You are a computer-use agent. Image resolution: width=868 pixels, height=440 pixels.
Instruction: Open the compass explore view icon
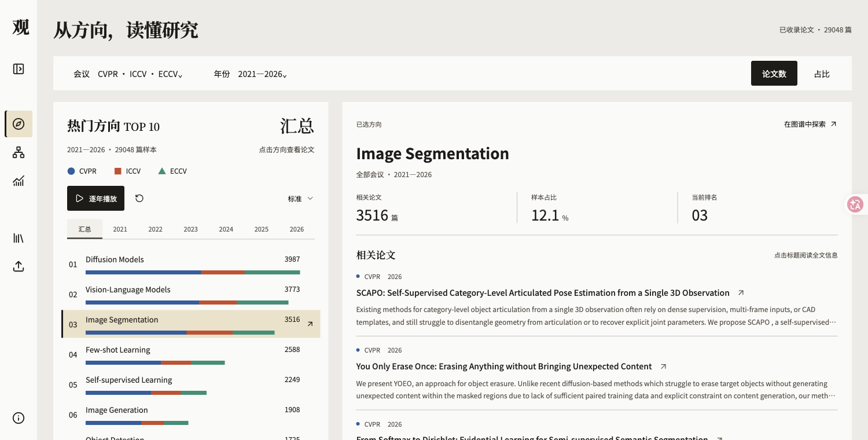19,124
